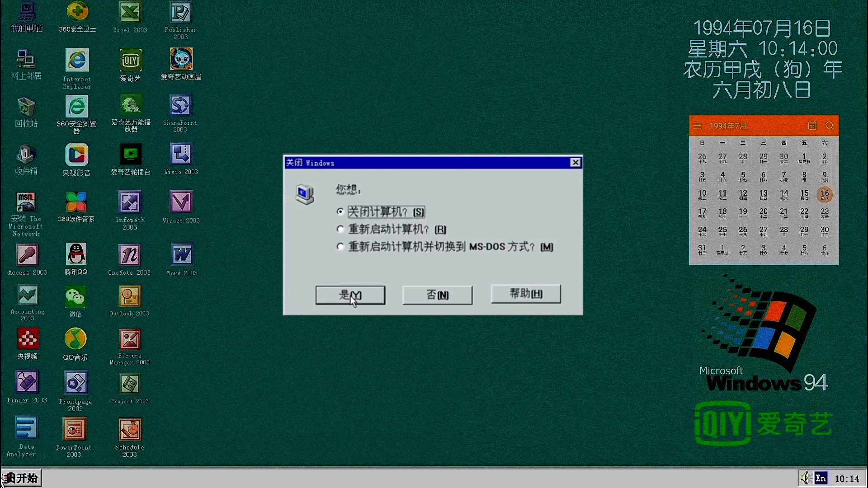
Task: Click 帮助(H) help button
Action: pos(526,294)
